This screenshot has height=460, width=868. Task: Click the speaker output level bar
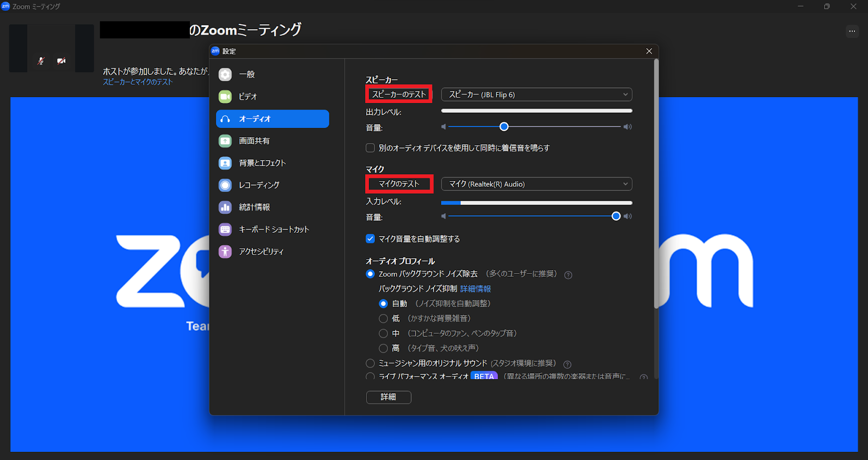(x=537, y=111)
